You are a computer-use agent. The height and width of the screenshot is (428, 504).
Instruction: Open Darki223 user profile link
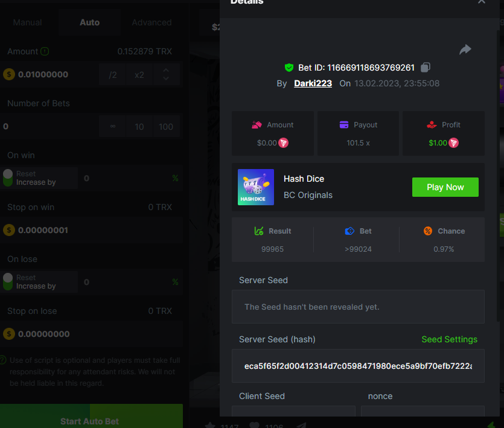pos(313,83)
